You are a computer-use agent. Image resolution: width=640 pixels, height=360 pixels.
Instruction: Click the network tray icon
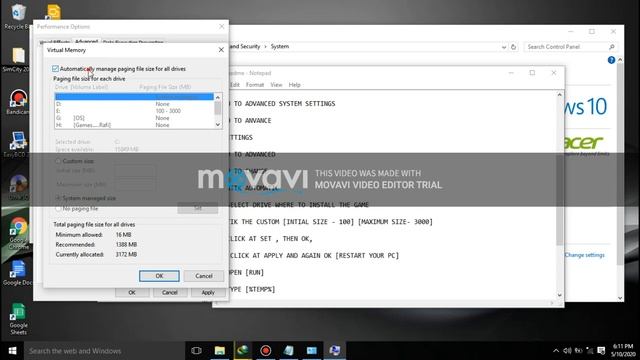coord(589,351)
